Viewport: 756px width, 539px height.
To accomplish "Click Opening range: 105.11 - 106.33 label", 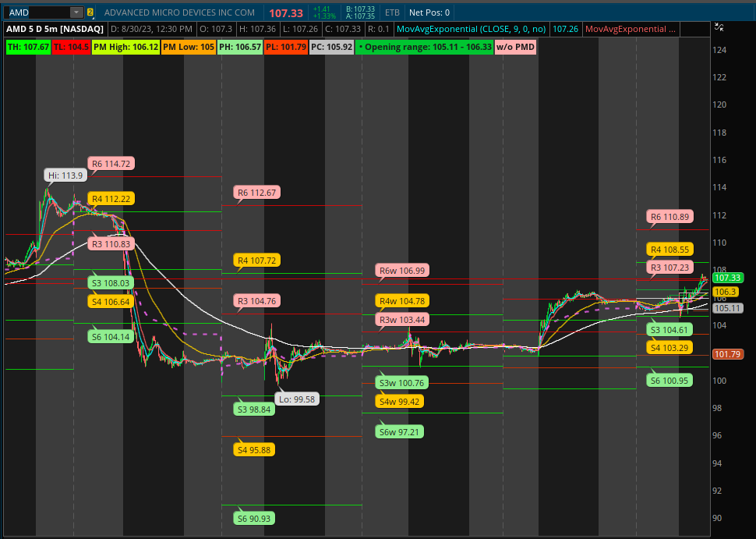I will [424, 48].
